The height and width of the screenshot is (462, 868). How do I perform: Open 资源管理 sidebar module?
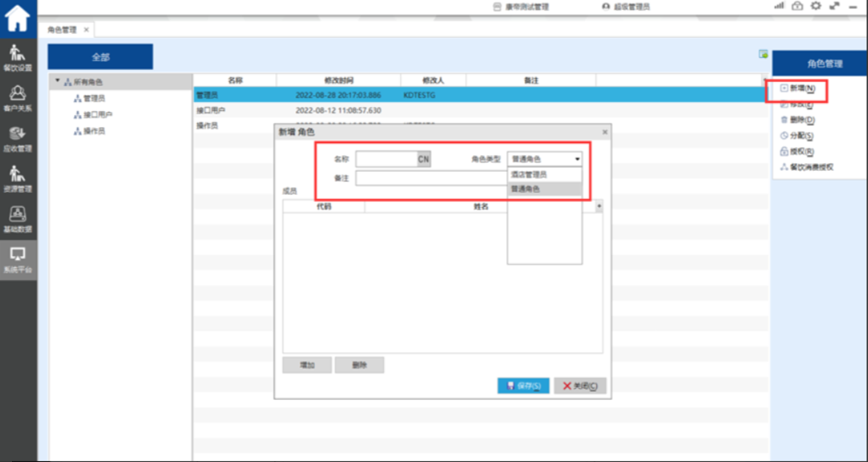[18, 179]
